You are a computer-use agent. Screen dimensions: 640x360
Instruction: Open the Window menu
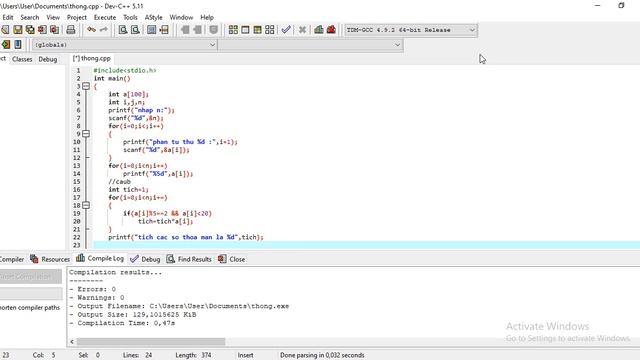tap(181, 18)
